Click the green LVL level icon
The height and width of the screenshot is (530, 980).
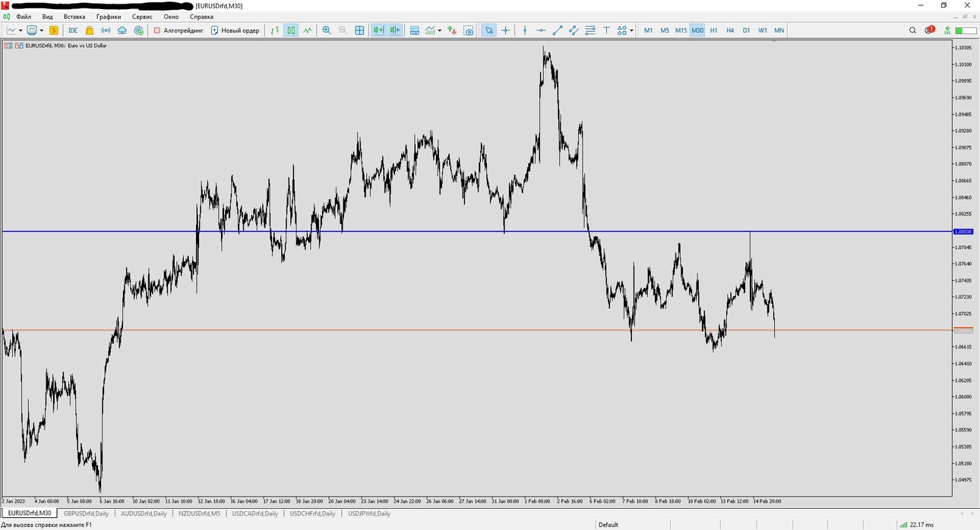click(947, 30)
